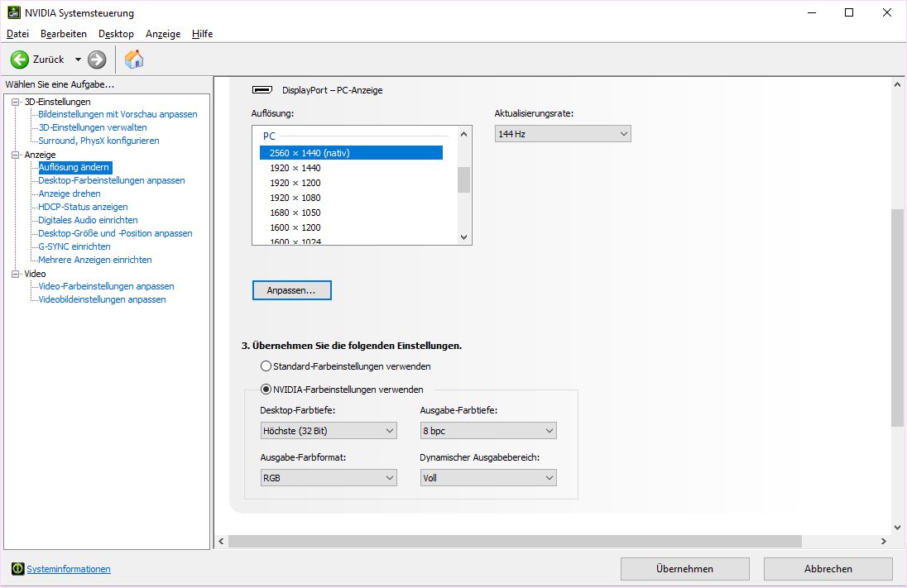Click the horizontal scrollbar left arrow
Viewport: 907px width, 588px height.
[x=221, y=542]
